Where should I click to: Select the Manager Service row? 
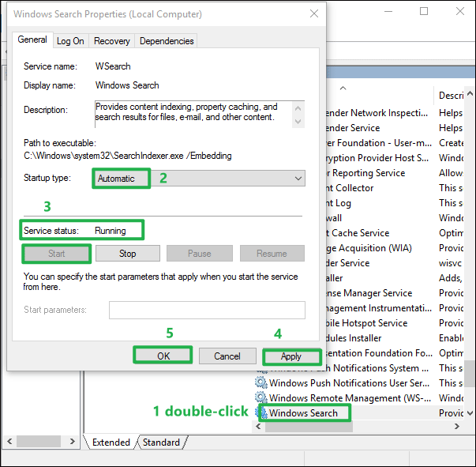(x=395, y=293)
